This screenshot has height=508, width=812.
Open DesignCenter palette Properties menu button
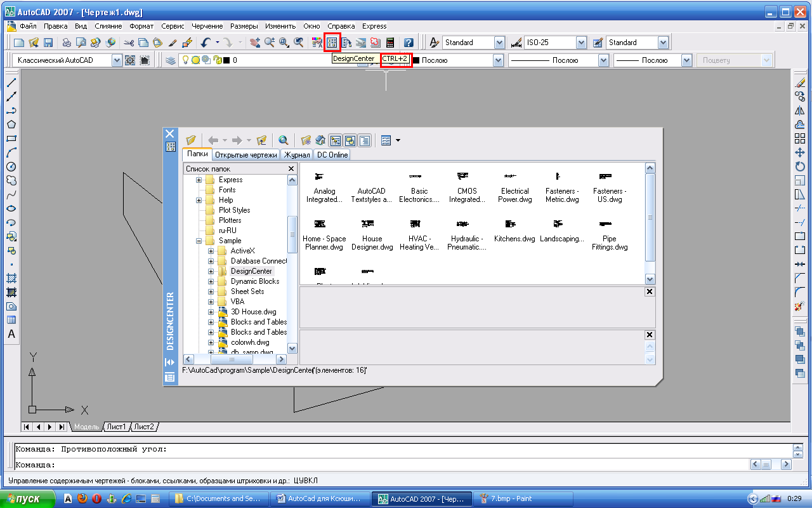169,377
